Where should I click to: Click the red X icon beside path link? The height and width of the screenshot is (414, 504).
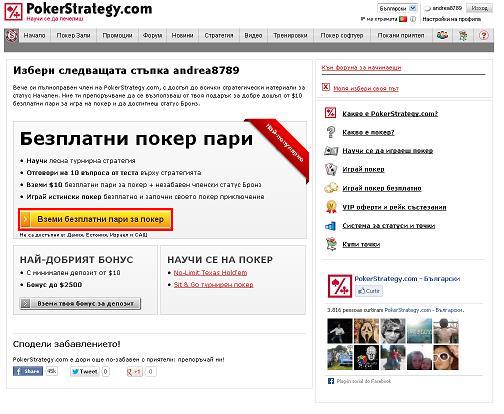326,87
